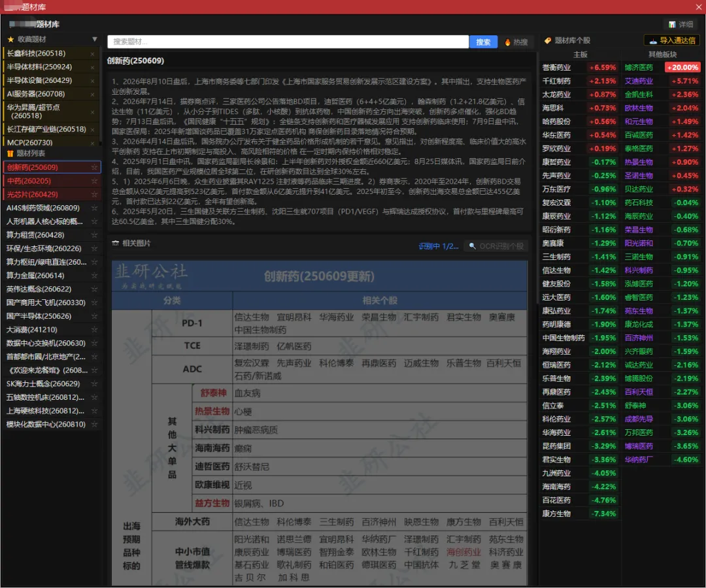Select stock 博济医药 with +20.00%
Image resolution: width=706 pixels, height=588 pixels.
tap(662, 67)
